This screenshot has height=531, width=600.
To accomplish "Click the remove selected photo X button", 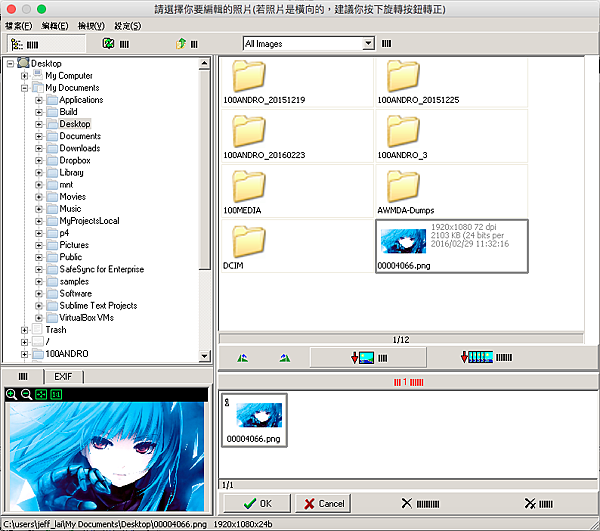I will click(420, 503).
